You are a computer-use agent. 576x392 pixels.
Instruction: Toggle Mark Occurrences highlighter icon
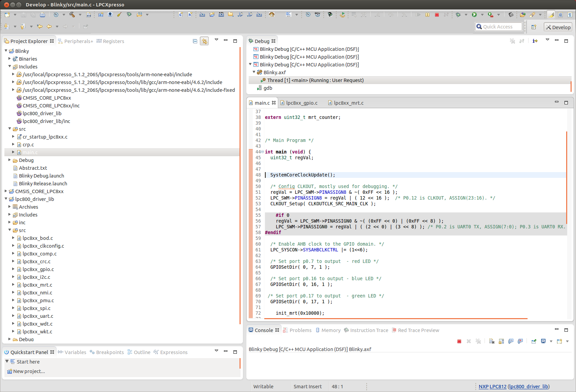(x=551, y=15)
